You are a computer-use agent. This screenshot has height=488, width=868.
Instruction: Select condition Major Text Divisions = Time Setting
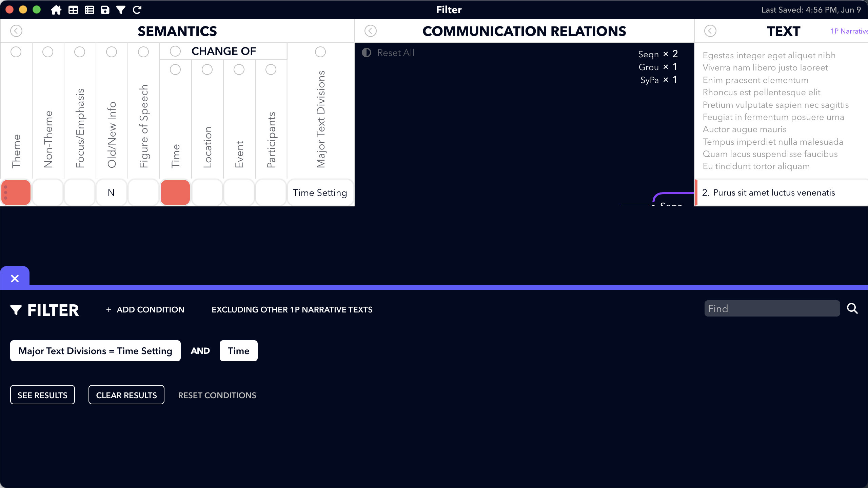(95, 351)
